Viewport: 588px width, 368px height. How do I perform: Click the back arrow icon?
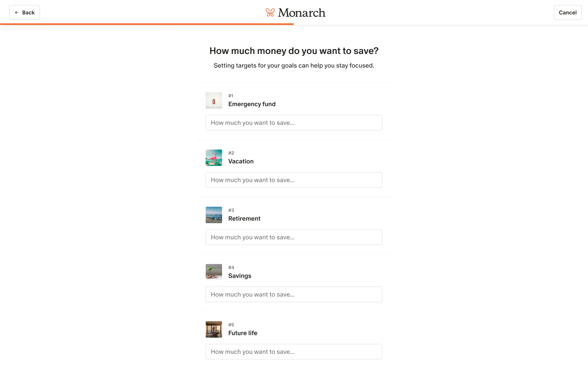click(17, 13)
